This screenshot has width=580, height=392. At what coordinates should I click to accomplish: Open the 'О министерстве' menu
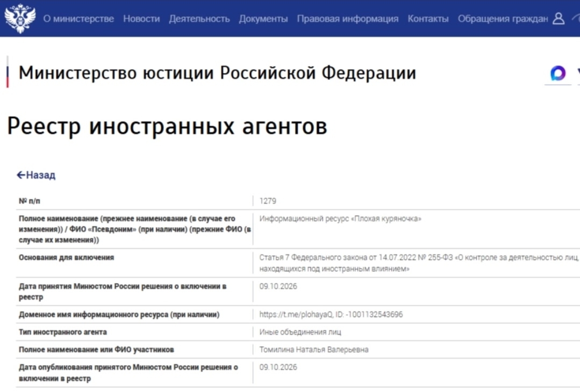(78, 19)
